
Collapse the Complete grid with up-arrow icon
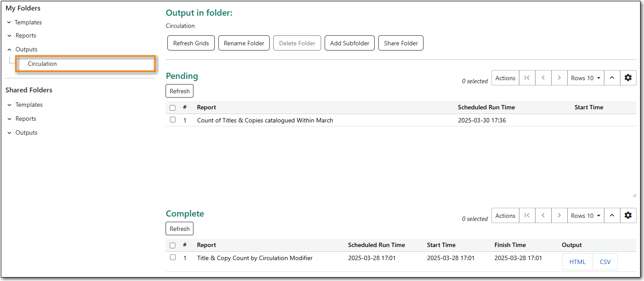612,216
